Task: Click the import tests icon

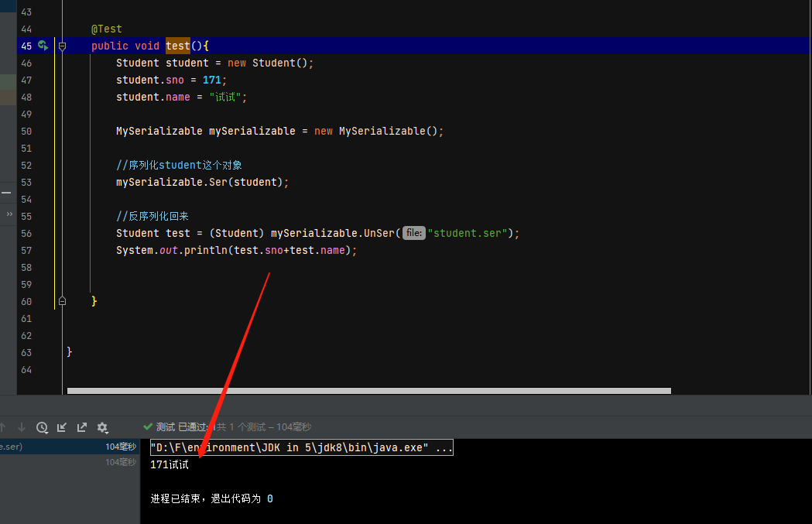Action: click(62, 427)
